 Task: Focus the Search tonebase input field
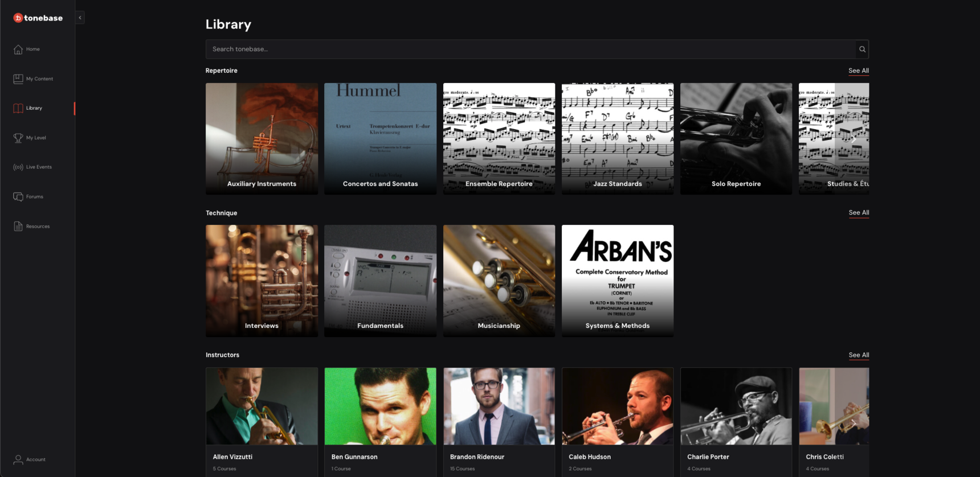pyautogui.click(x=530, y=50)
